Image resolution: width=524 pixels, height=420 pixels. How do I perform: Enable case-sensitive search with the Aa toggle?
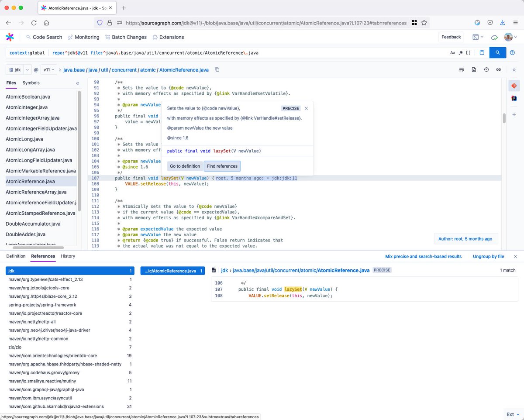pyautogui.click(x=453, y=52)
